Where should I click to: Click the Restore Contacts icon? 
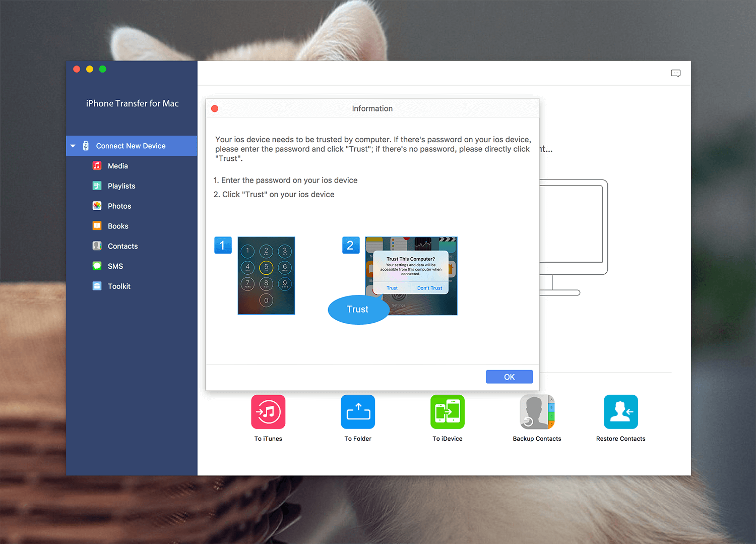pyautogui.click(x=621, y=412)
